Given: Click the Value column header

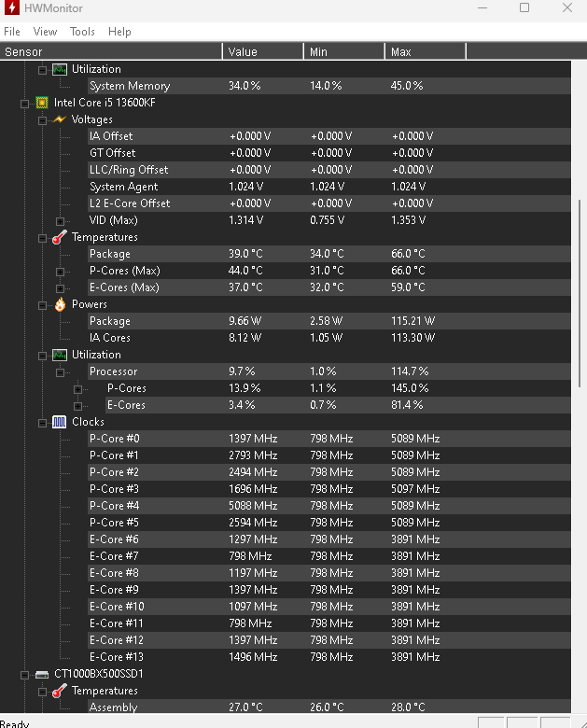Looking at the screenshot, I should point(263,51).
